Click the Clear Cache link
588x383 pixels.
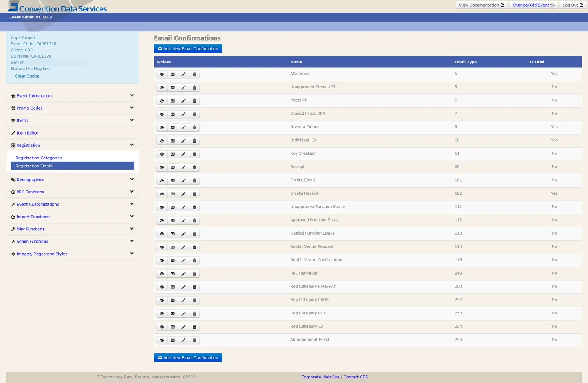click(27, 76)
